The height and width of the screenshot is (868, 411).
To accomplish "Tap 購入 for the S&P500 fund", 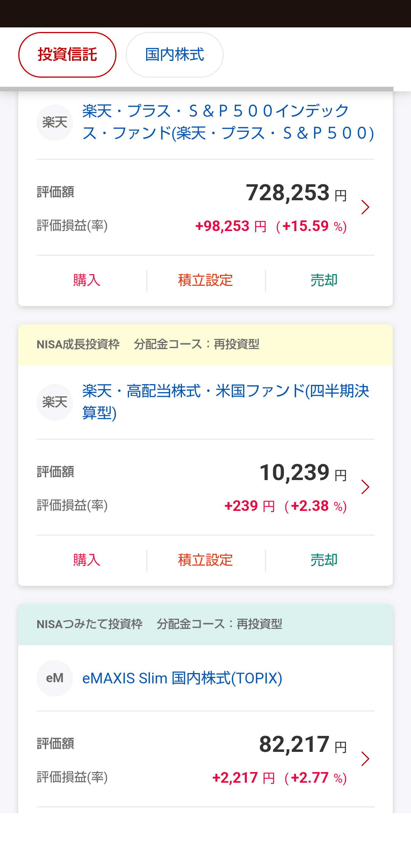I will pos(87,281).
